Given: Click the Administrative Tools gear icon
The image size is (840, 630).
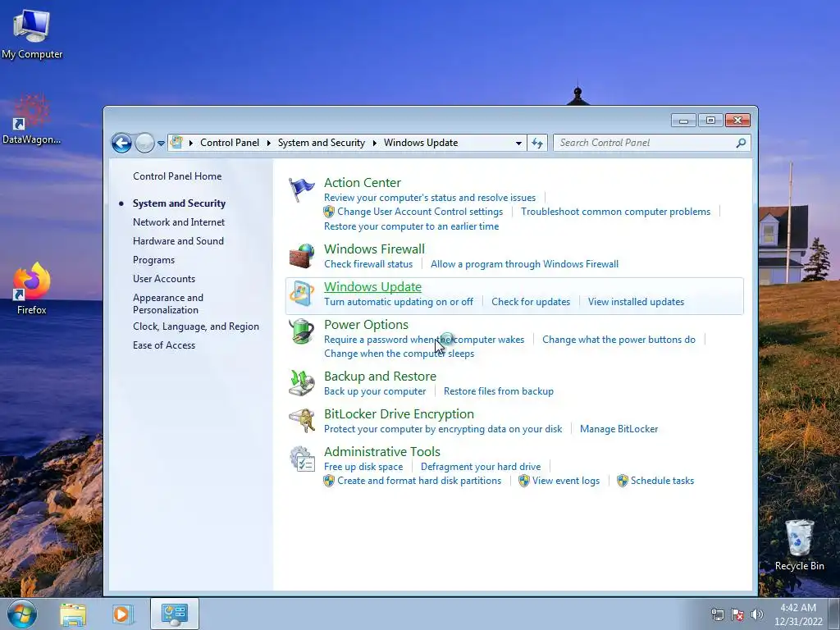Looking at the screenshot, I should coord(302,459).
